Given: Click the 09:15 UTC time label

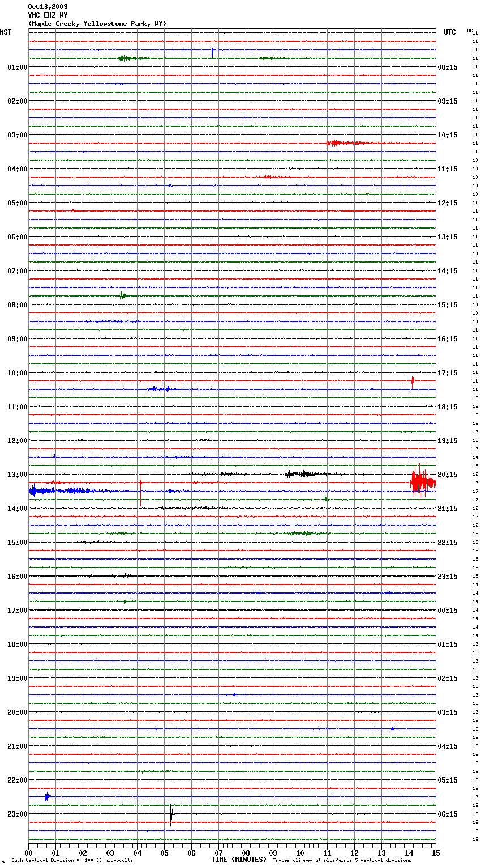Looking at the screenshot, I should [448, 101].
